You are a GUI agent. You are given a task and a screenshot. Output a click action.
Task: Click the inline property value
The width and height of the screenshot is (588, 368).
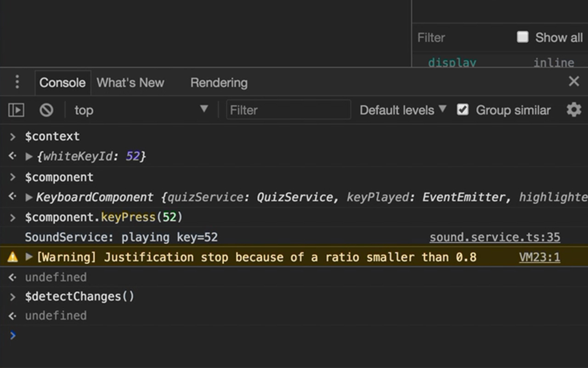554,63
